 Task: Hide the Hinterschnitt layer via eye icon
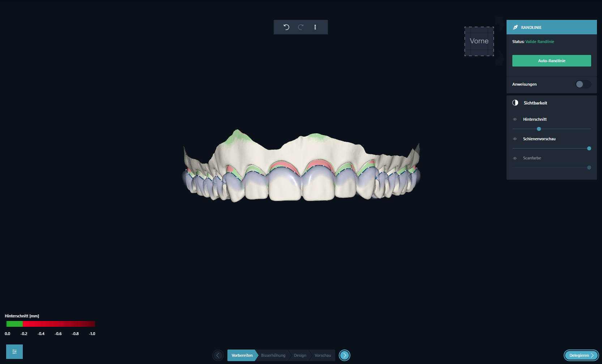coord(515,119)
